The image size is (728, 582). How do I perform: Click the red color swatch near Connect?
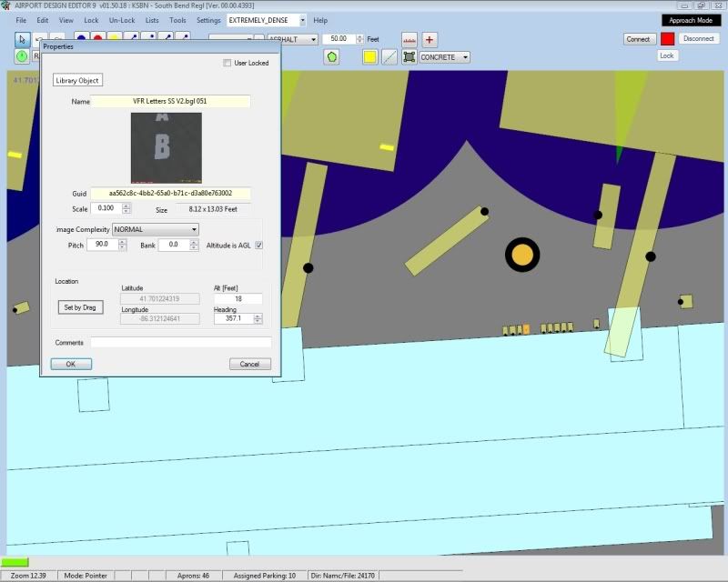667,39
